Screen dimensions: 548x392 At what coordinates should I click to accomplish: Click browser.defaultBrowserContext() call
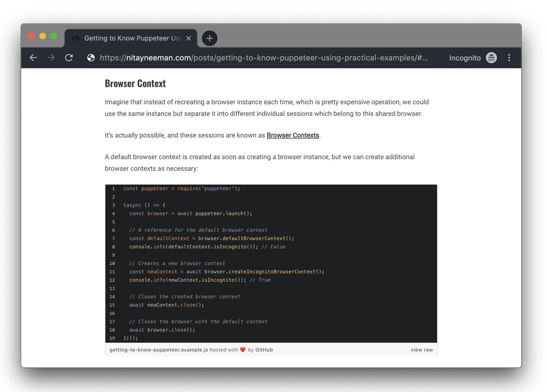247,238
